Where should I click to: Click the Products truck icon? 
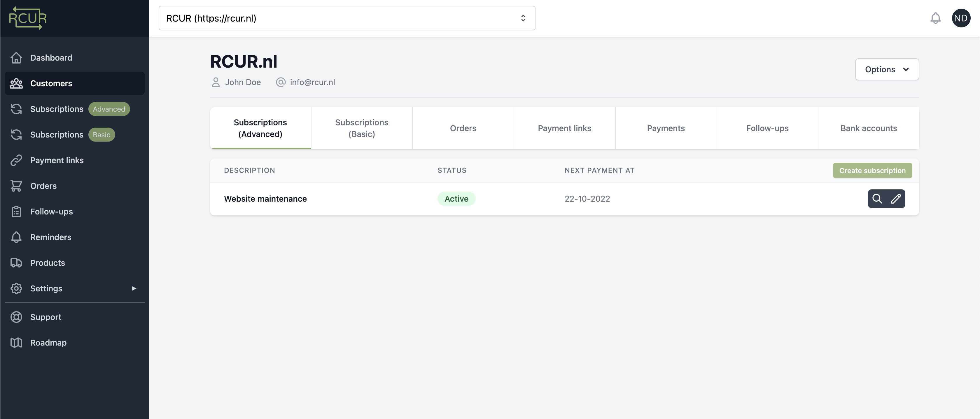16,263
